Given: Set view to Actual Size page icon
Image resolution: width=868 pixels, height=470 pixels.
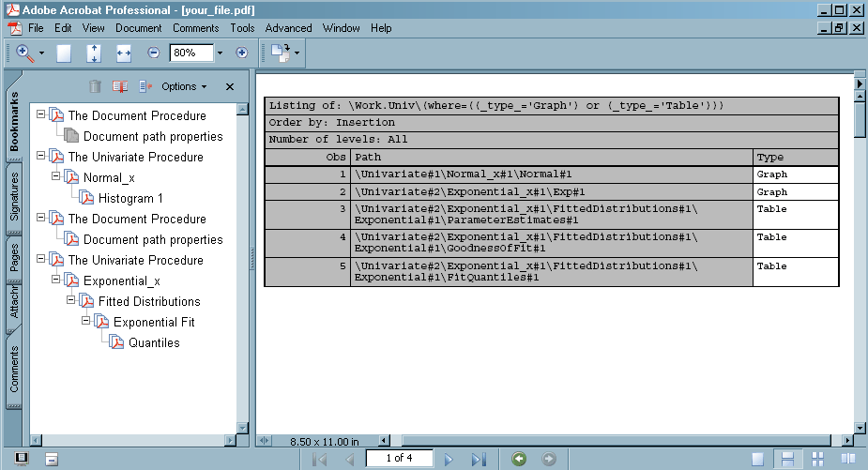Looking at the screenshot, I should click(64, 53).
